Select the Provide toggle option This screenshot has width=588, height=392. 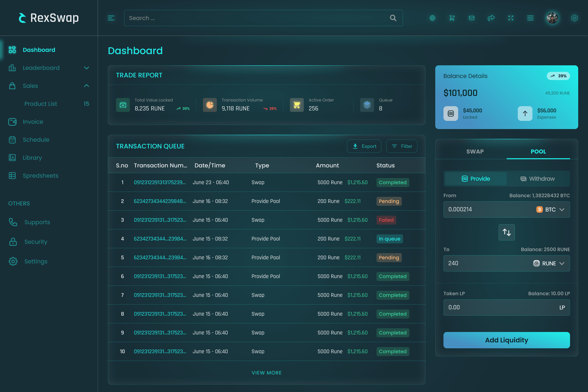(x=476, y=178)
